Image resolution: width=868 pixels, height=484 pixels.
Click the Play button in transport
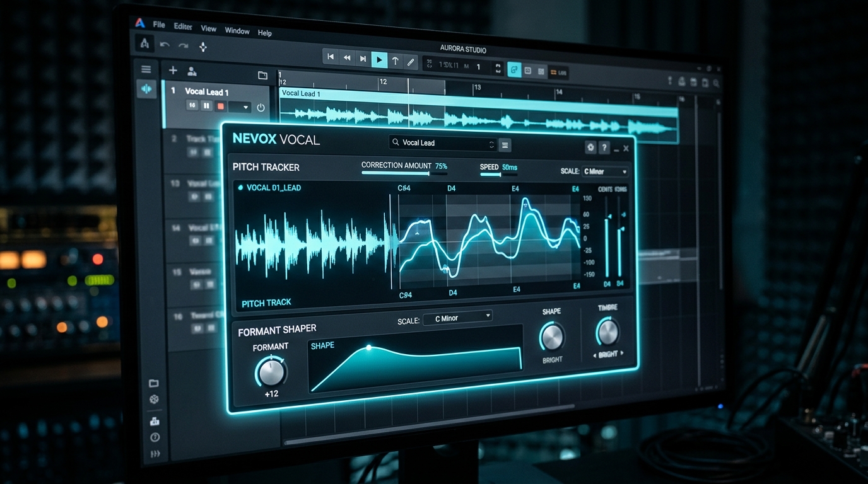tap(379, 60)
